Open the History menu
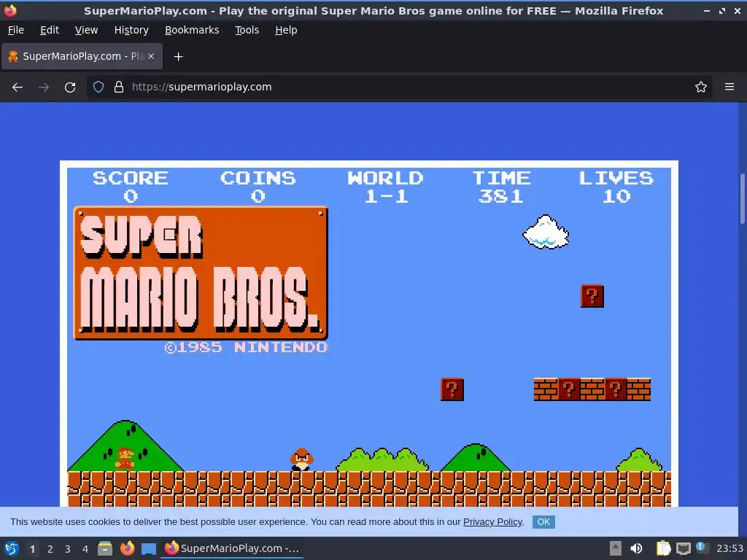747x560 pixels. 131,30
